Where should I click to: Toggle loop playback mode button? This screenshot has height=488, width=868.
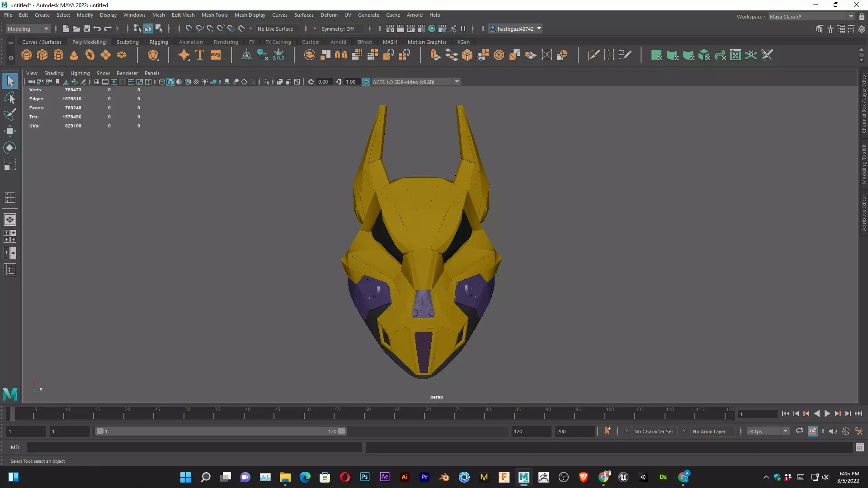point(799,431)
